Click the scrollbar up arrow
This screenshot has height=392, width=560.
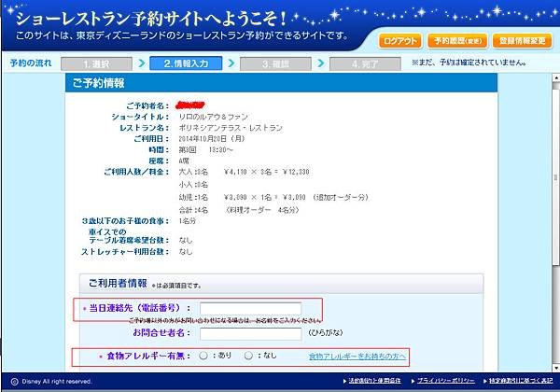click(555, 77)
